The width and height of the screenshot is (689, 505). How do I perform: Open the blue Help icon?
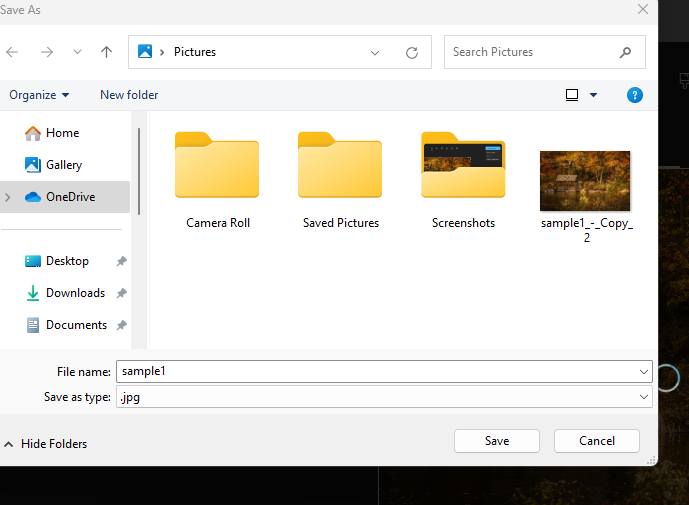point(635,95)
